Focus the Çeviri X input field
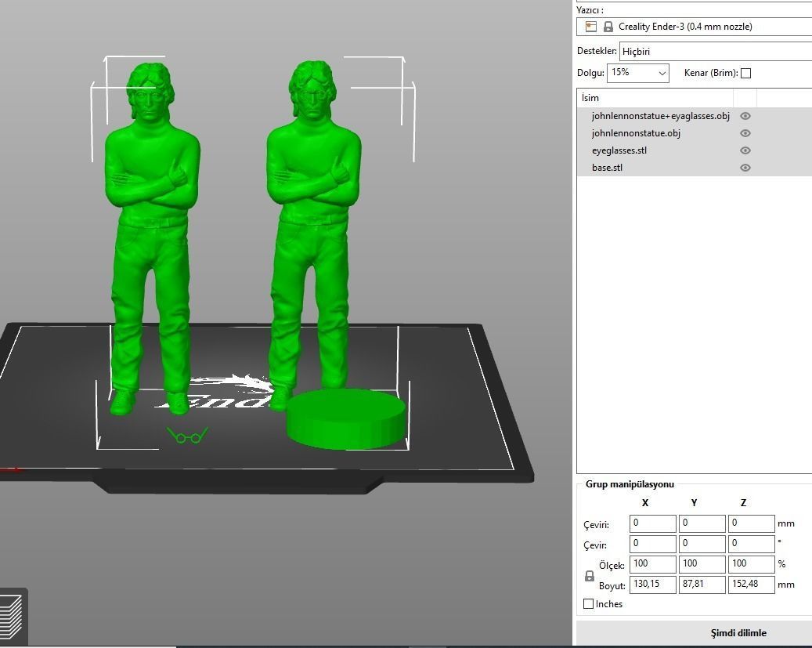 coord(652,523)
